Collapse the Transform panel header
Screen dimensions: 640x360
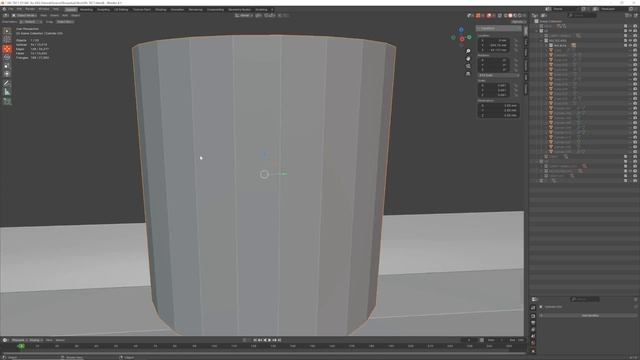(498, 29)
